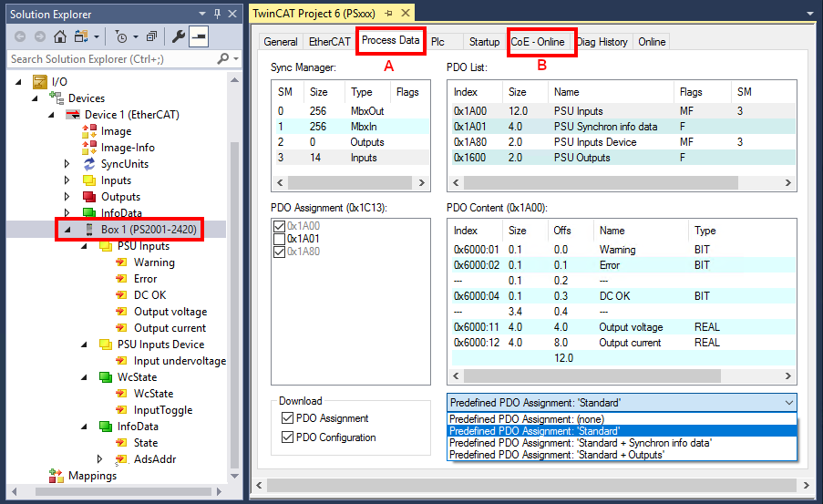The width and height of the screenshot is (823, 504).
Task: Pin the Solution Explorer panel
Action: click(217, 14)
